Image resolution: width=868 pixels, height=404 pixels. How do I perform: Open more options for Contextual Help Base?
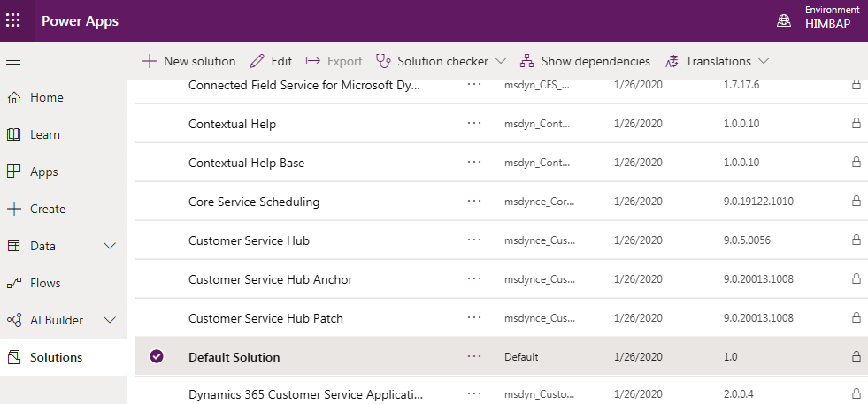(474, 162)
